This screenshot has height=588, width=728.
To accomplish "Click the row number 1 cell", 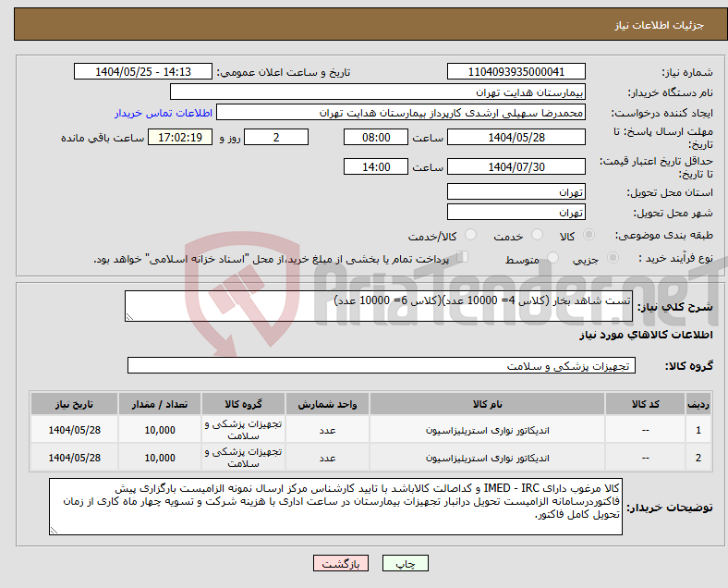I will point(698,430).
